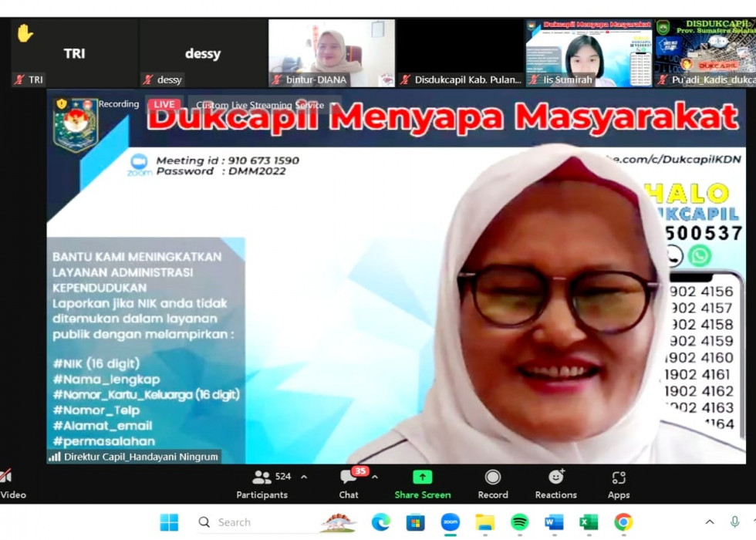Click the taskbar microphone indicator
756x540 pixels.
coord(734,522)
